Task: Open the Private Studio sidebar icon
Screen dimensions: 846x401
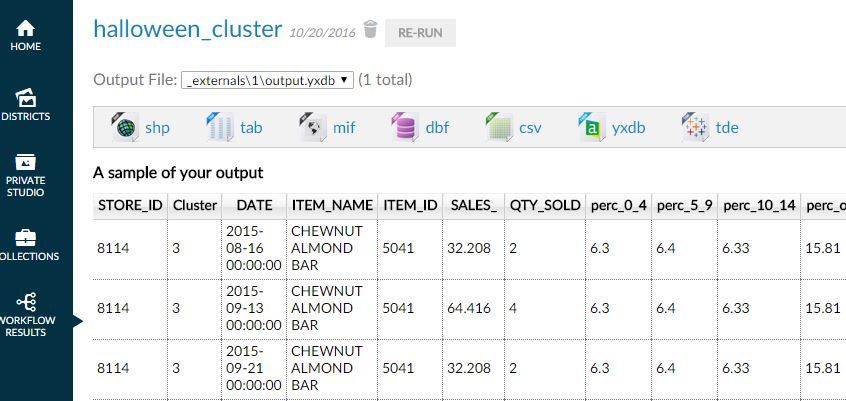Action: click(x=25, y=161)
